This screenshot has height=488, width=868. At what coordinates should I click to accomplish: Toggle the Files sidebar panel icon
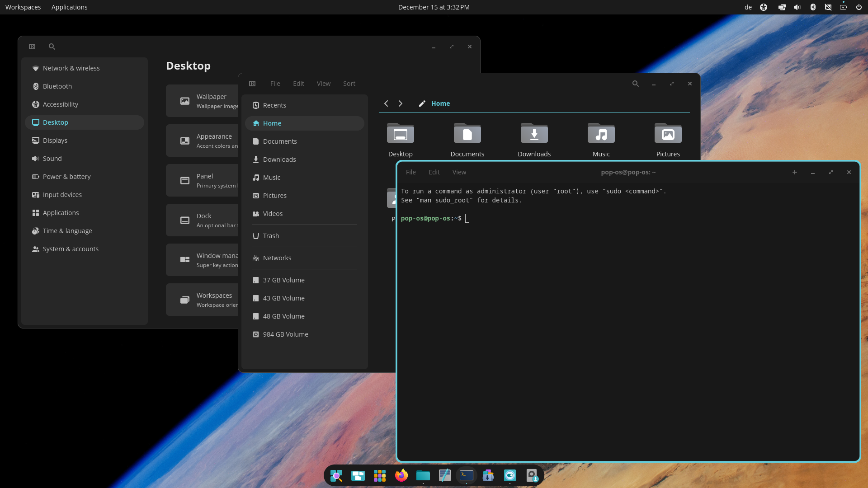(x=252, y=84)
